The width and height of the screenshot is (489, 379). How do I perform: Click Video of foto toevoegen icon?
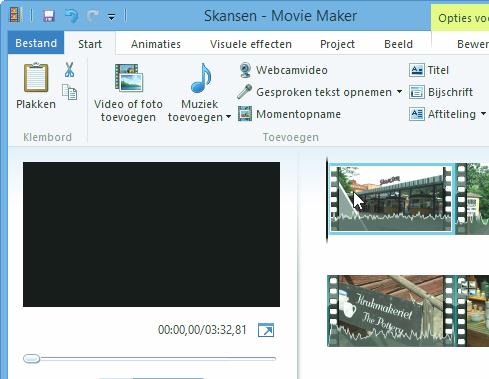pos(129,78)
